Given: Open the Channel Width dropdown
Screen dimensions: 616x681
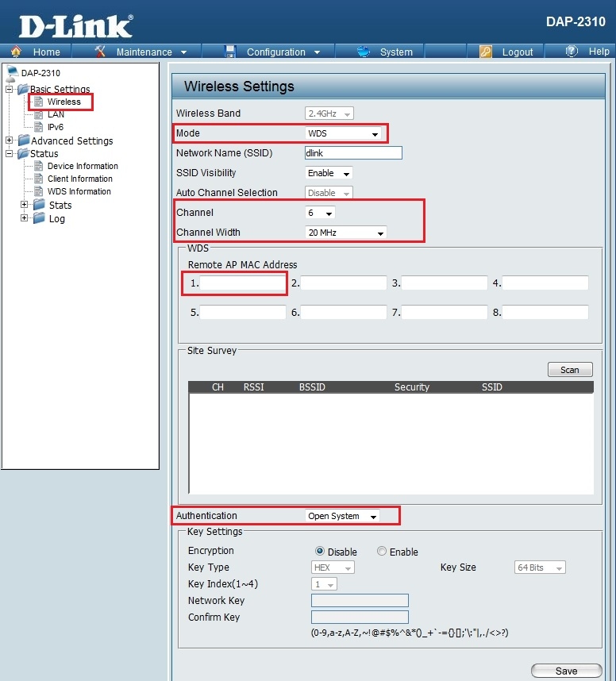Looking at the screenshot, I should 346,233.
